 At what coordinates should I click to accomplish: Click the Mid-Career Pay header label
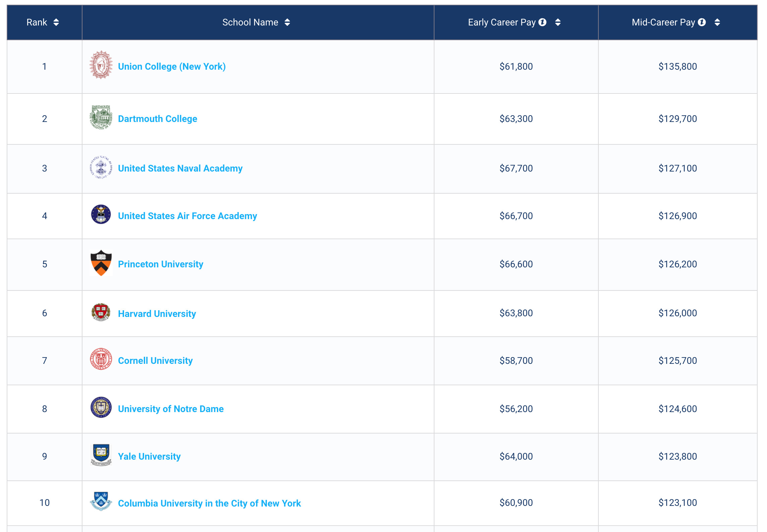tap(663, 22)
